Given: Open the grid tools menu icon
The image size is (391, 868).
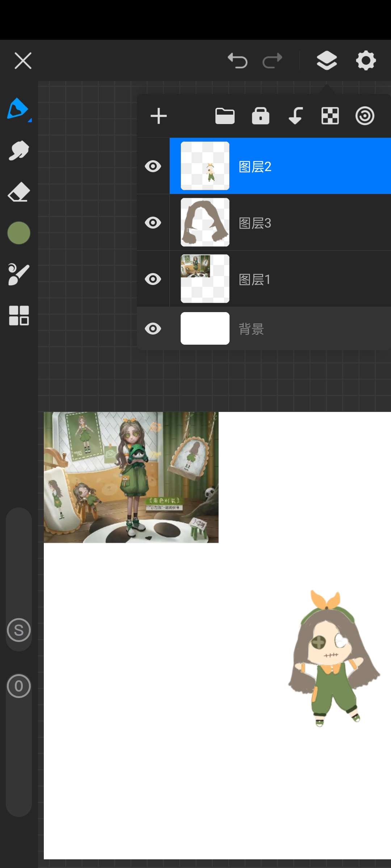Looking at the screenshot, I should tap(19, 315).
